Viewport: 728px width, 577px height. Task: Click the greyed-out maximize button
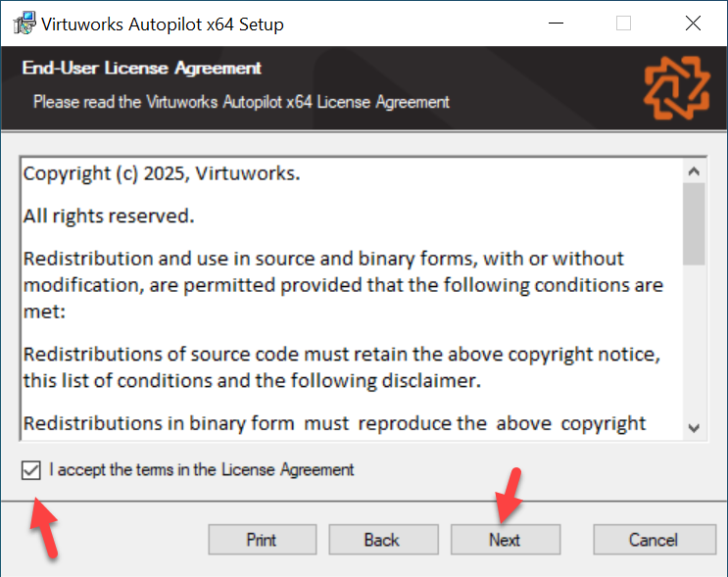(623, 24)
